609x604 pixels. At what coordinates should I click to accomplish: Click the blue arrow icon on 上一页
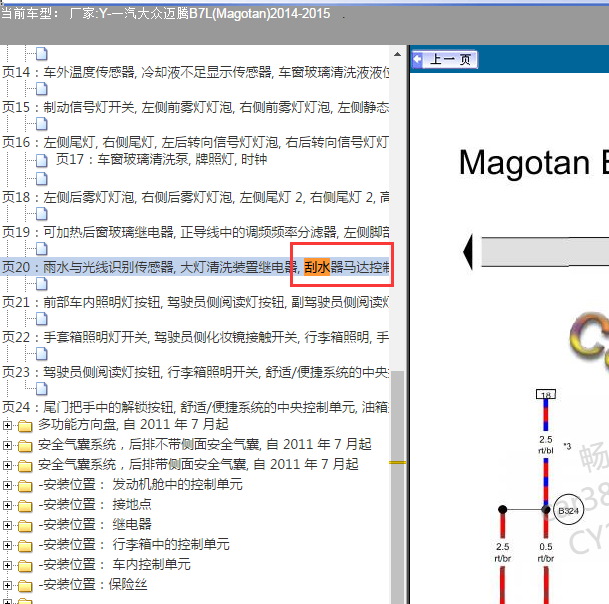click(418, 60)
